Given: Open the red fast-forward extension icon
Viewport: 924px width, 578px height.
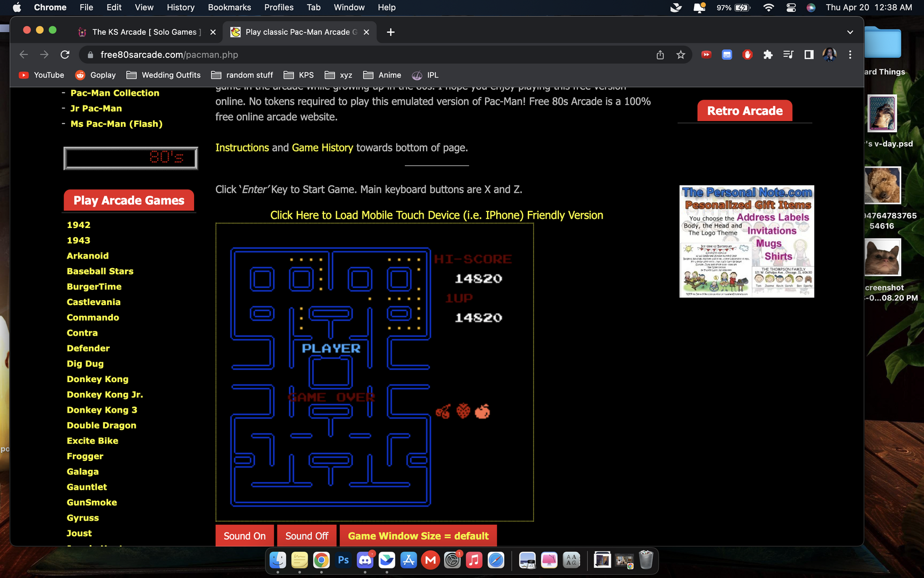Looking at the screenshot, I should tap(706, 55).
